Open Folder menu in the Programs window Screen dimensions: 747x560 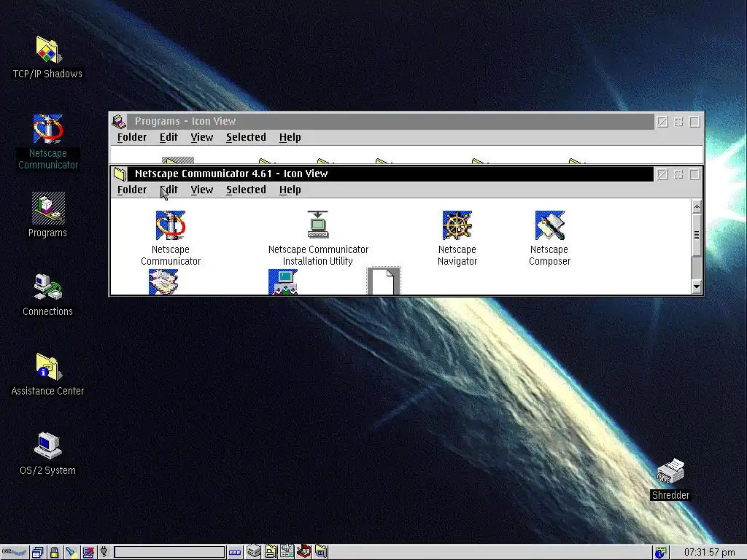point(132,137)
